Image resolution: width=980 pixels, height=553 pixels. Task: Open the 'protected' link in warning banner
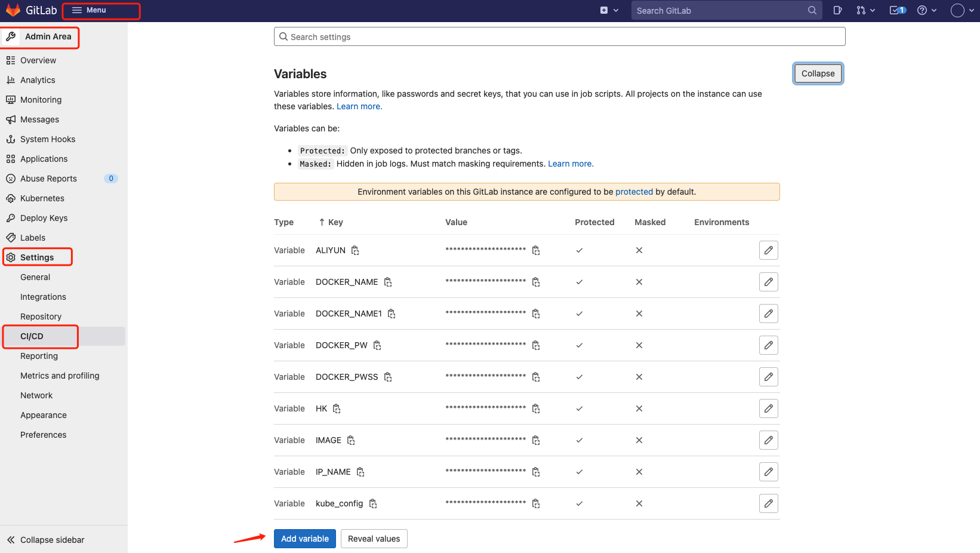pyautogui.click(x=634, y=192)
